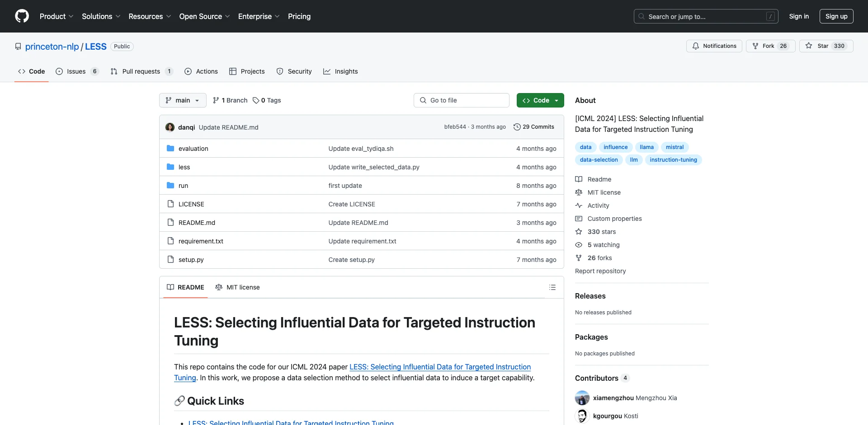The image size is (868, 425).
Task: Open the Insights tab
Action: tap(340, 71)
